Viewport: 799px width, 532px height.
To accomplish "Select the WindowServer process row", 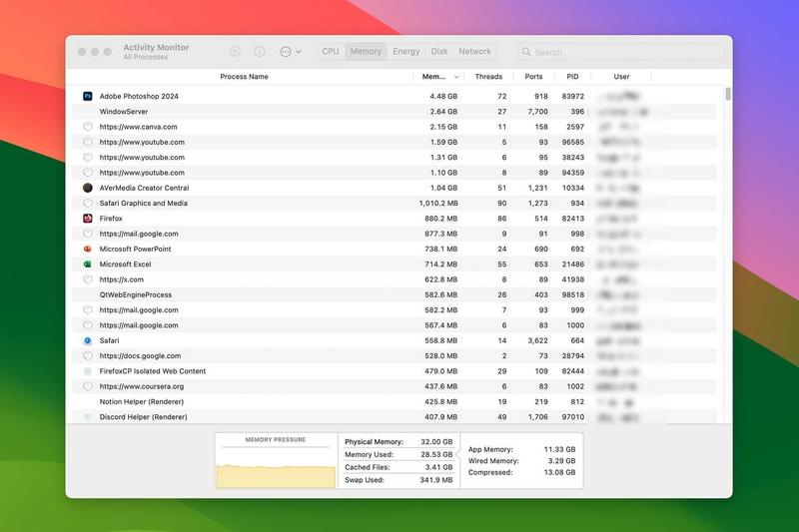I will pos(394,112).
